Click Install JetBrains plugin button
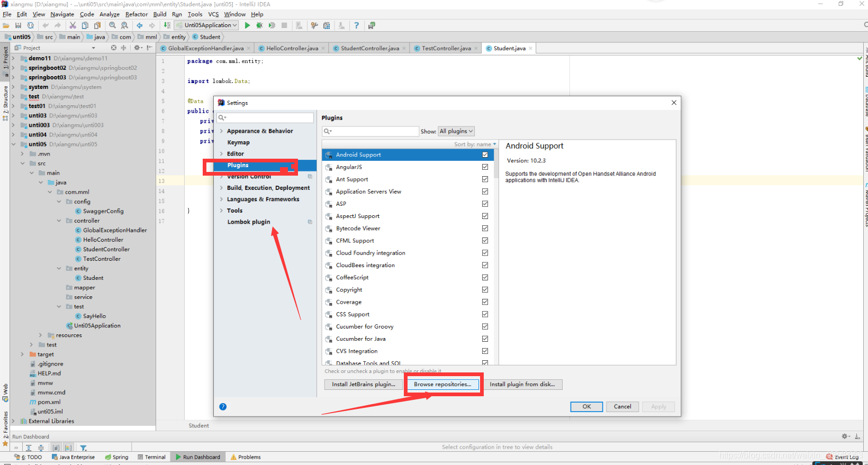 coord(364,385)
